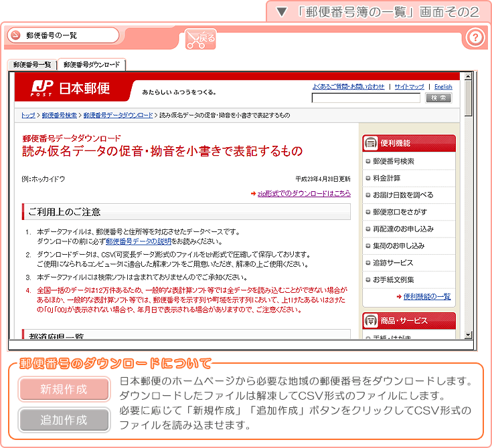The height and width of the screenshot is (448, 492).
Task: Click the 便利機能 header icon
Action: (x=370, y=143)
